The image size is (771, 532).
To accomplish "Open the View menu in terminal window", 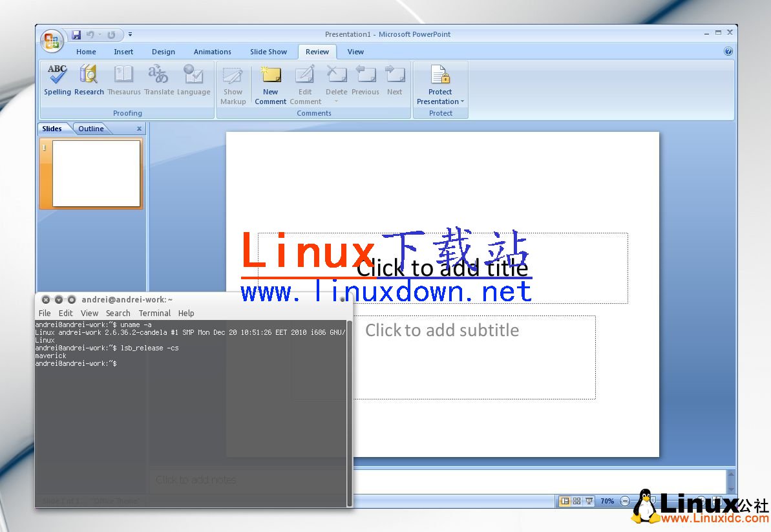I will click(89, 314).
